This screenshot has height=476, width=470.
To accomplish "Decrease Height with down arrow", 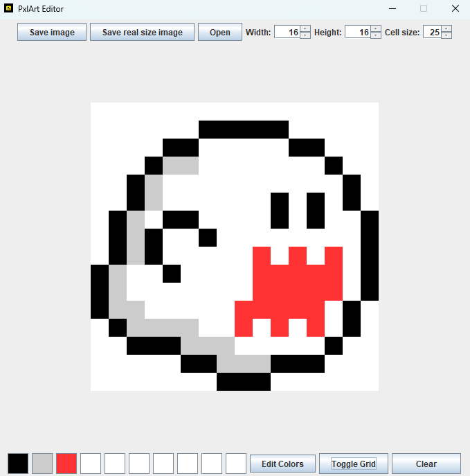I will pyautogui.click(x=376, y=35).
